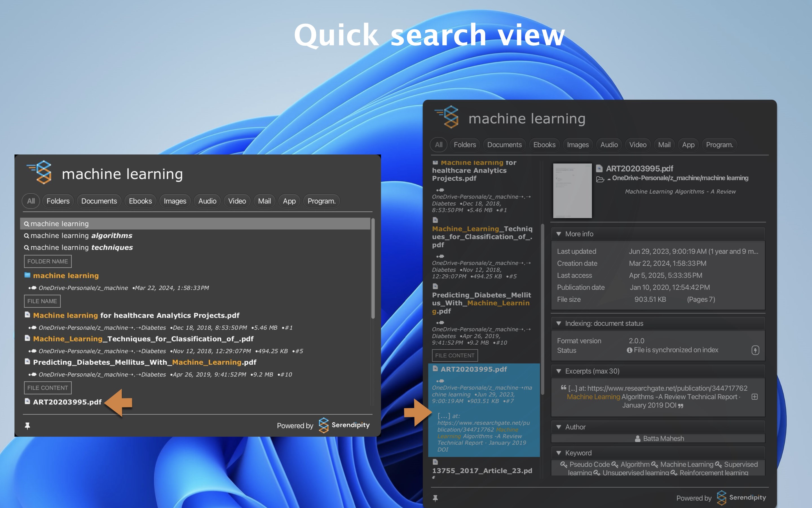Click the Algorithm keyword

[x=635, y=464]
